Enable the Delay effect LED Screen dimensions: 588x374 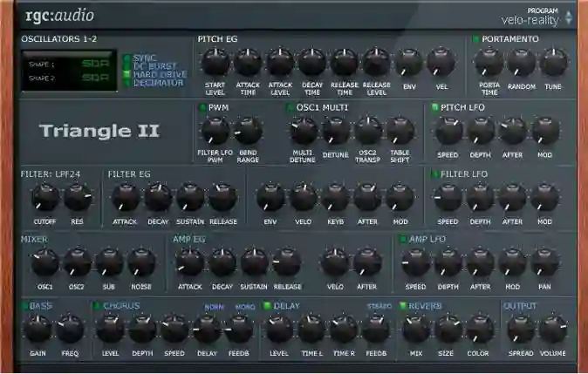tap(268, 306)
